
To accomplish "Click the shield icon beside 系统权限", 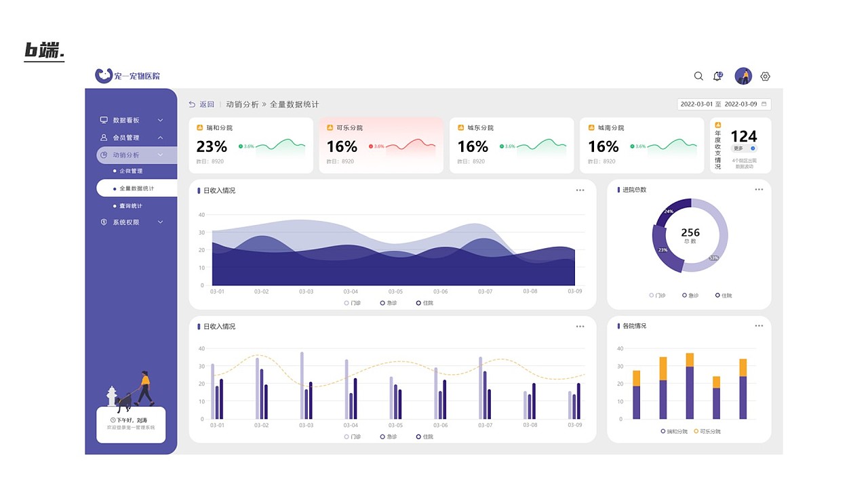I will [104, 222].
